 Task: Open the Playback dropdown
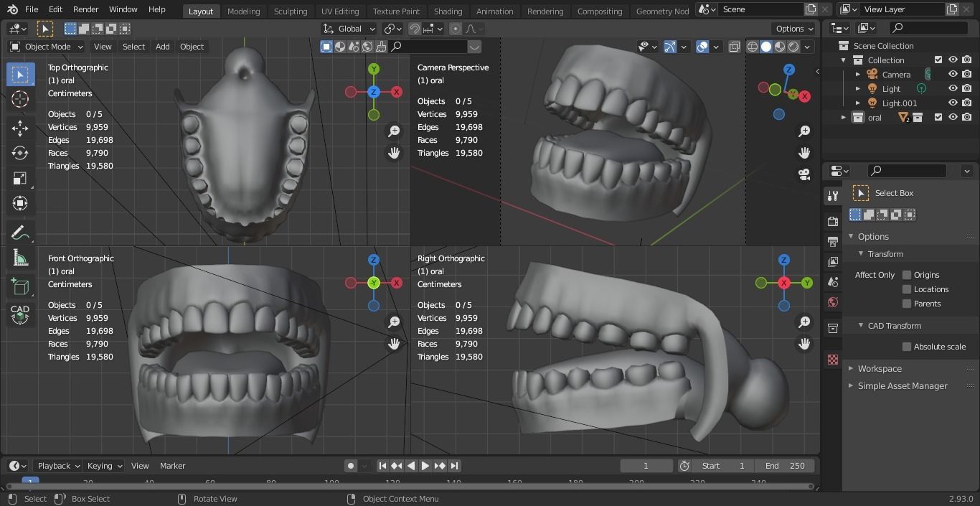coord(57,466)
